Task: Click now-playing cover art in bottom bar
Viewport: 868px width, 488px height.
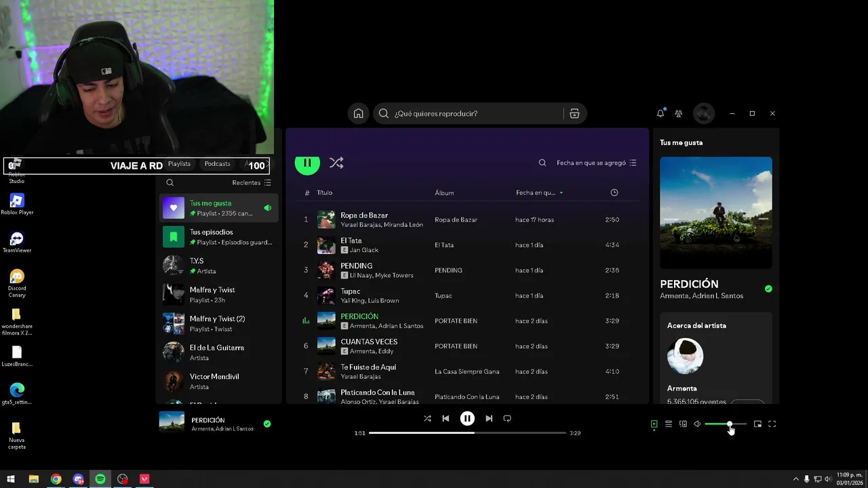Action: tap(172, 422)
